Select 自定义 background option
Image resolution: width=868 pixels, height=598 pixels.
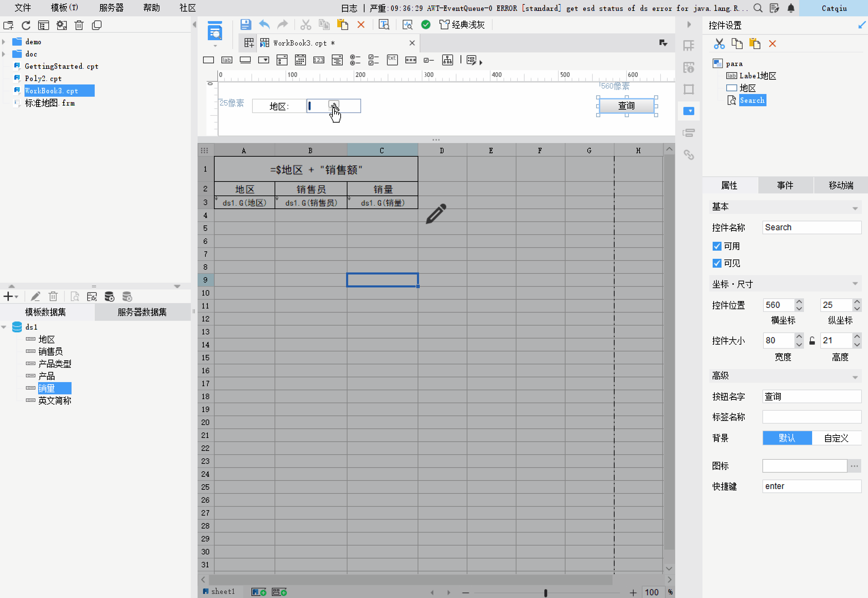click(836, 438)
